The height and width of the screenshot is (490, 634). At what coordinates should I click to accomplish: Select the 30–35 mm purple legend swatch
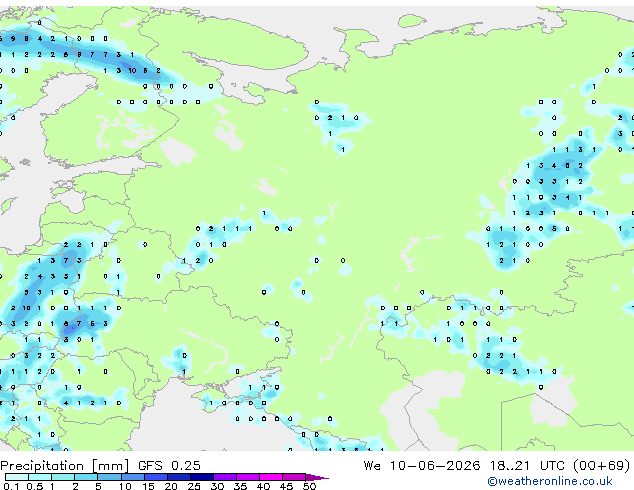pos(225,477)
